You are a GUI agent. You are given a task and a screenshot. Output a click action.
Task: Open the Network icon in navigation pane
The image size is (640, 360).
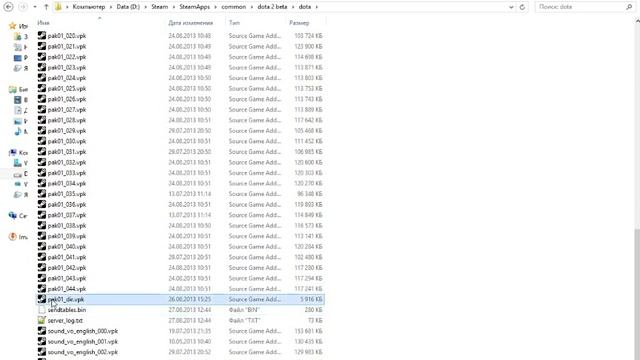point(13,216)
